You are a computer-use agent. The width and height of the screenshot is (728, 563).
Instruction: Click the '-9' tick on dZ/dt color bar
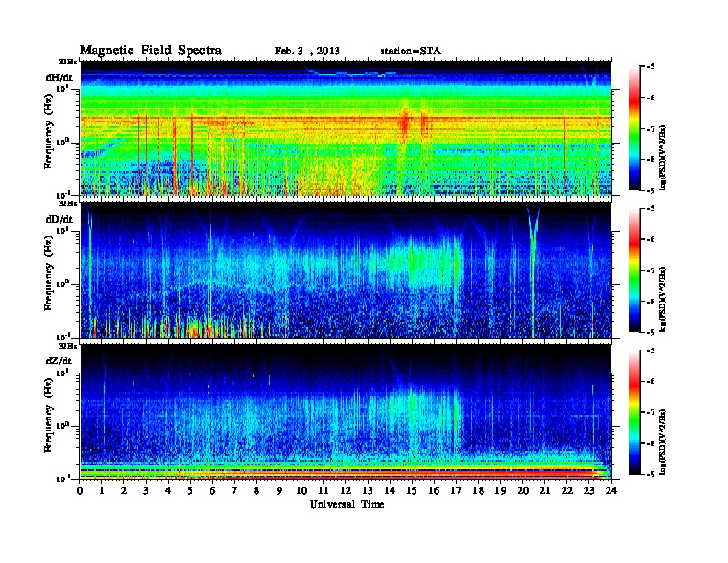651,474
